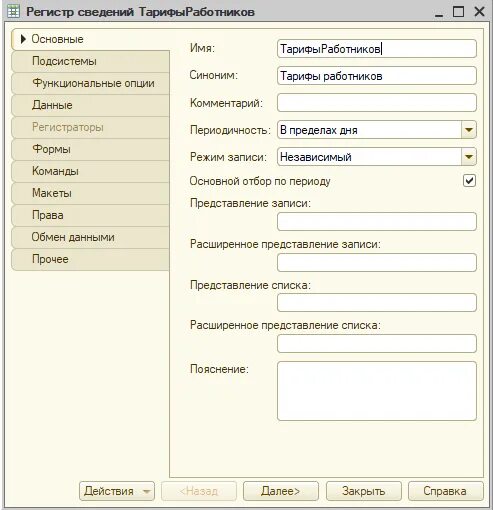Image resolution: width=493 pixels, height=510 pixels.
Task: Open the Команды tab
Action: point(90,171)
